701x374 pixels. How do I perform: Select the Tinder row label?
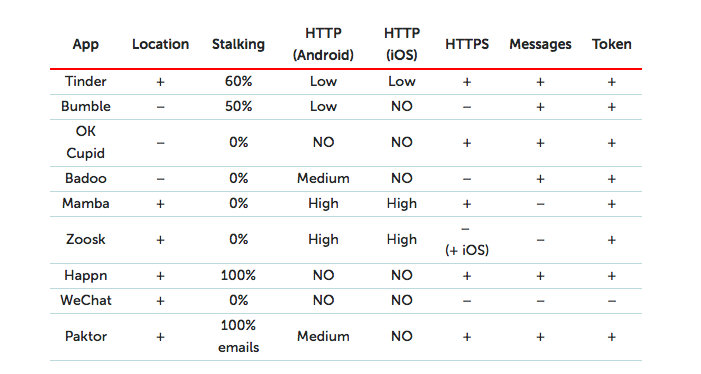pos(85,81)
